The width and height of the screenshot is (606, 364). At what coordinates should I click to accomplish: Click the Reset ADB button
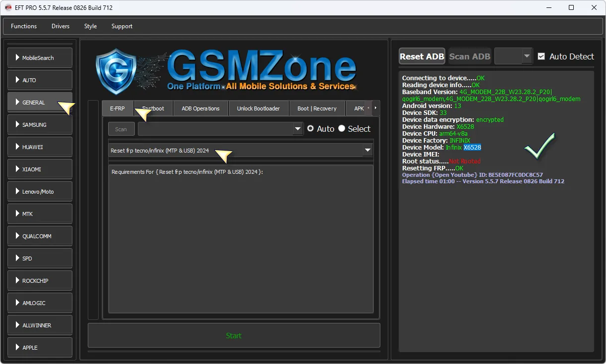[x=422, y=56]
